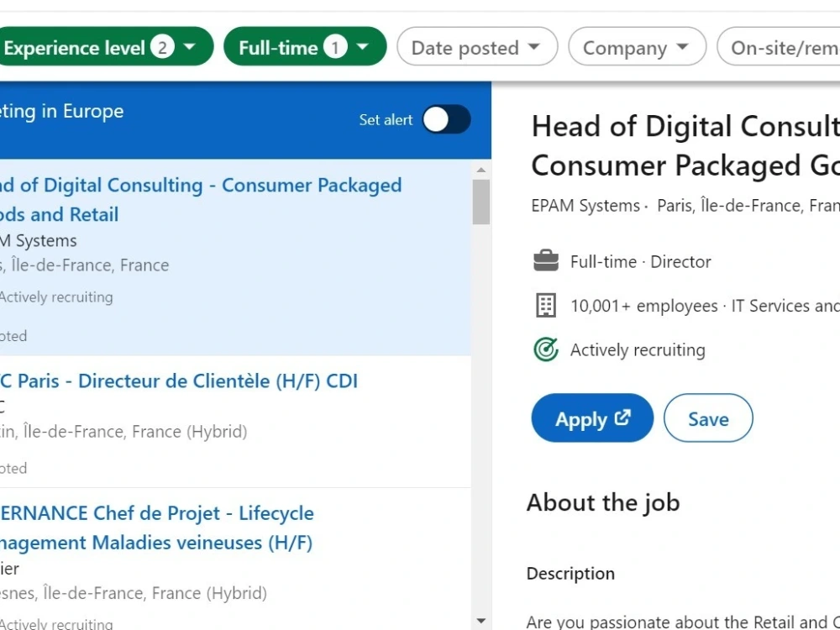The image size is (840, 630).
Task: Open the Full-time job type dropdown
Action: 305,46
